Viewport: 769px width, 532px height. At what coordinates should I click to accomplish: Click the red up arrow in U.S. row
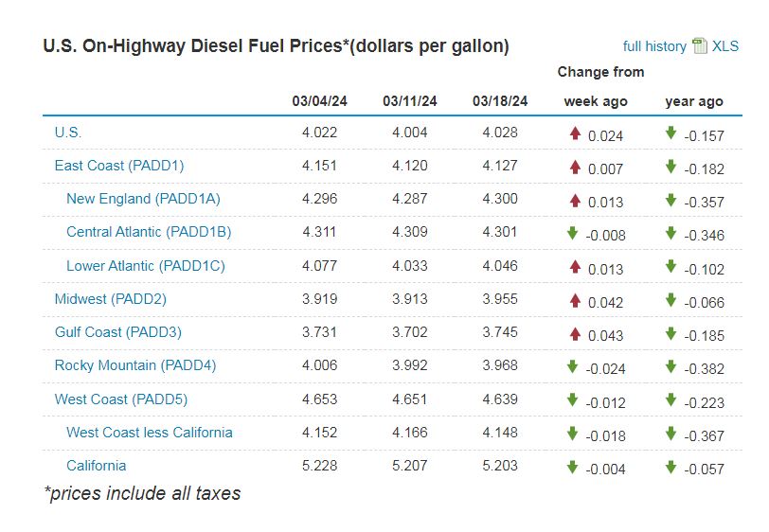tap(575, 133)
